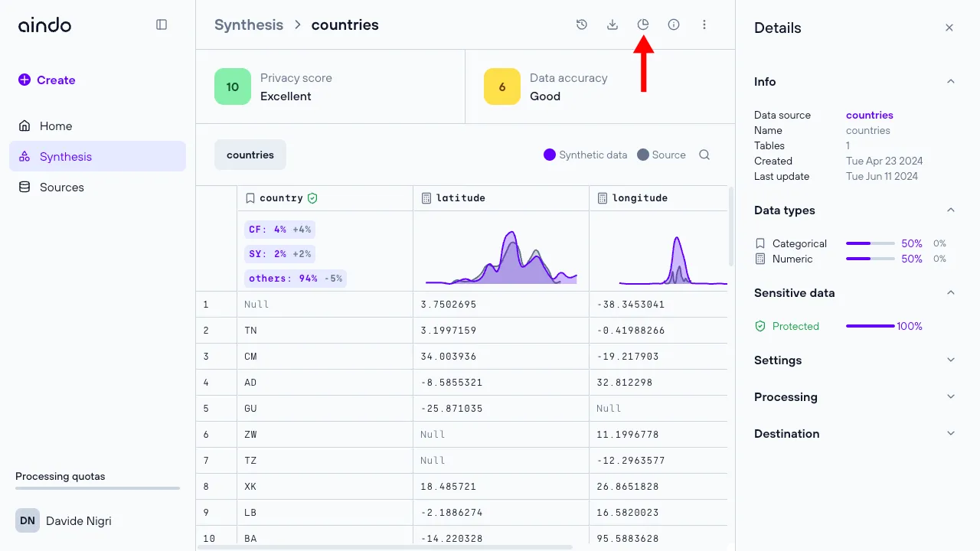This screenshot has height=551, width=980.
Task: Click the latitude calculator icon
Action: click(x=426, y=198)
